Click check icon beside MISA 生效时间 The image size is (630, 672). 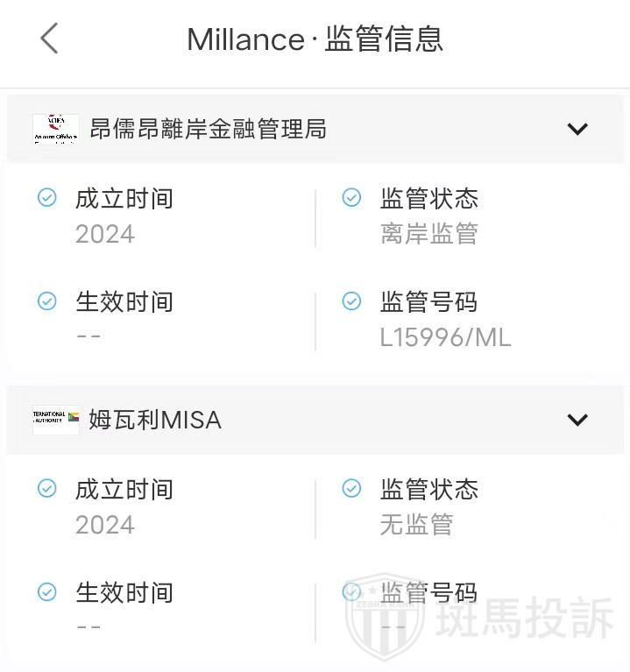tap(47, 592)
